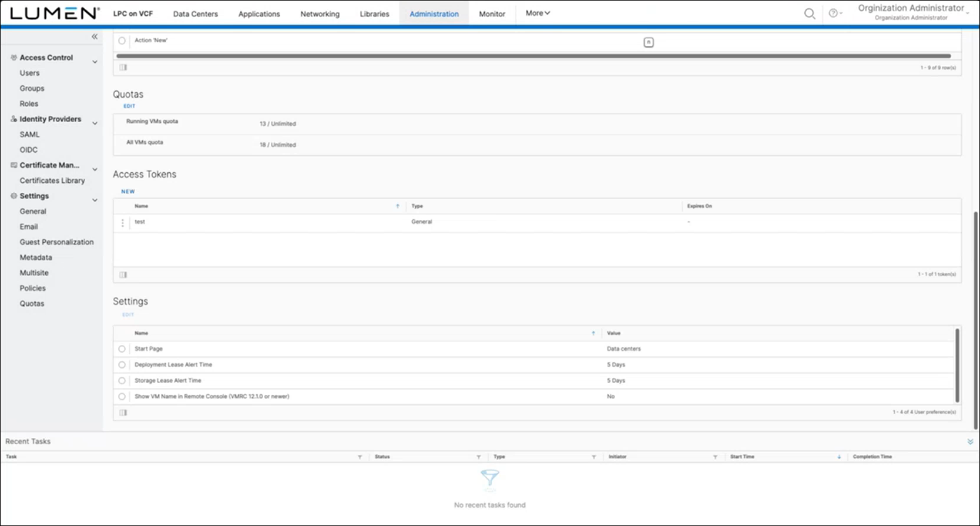Image resolution: width=980 pixels, height=526 pixels.
Task: Click NEW under Access Tokens
Action: pos(128,192)
